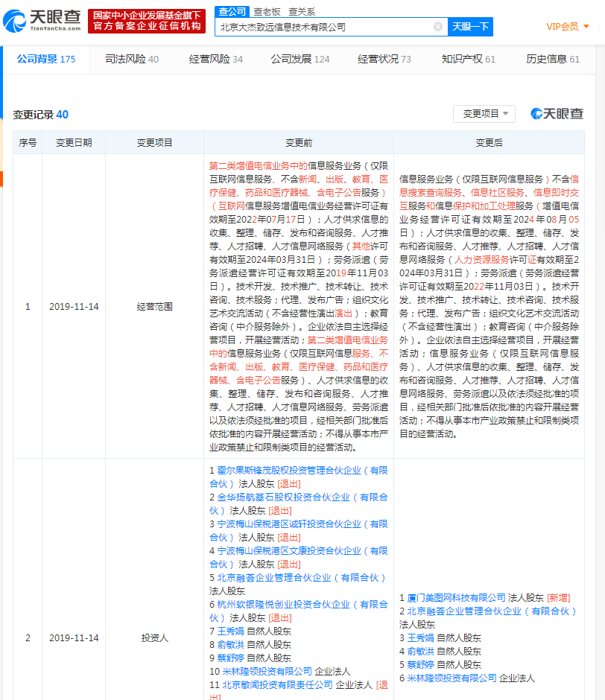Click the 变更日期 column header
Screen dimensions: 605x700
pyautogui.click(x=74, y=143)
